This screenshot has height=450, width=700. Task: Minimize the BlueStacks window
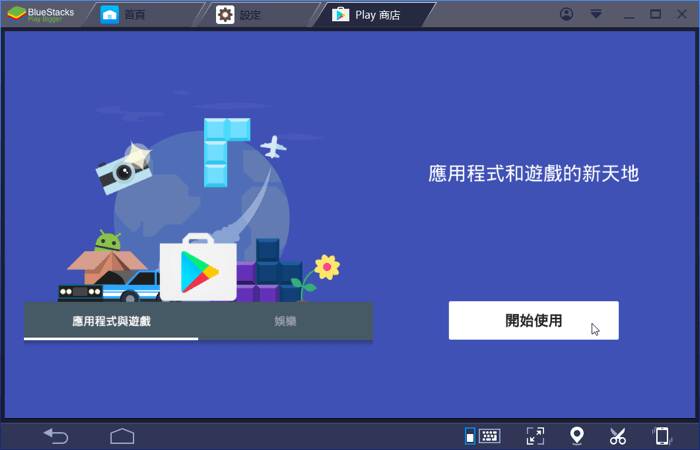click(x=629, y=15)
